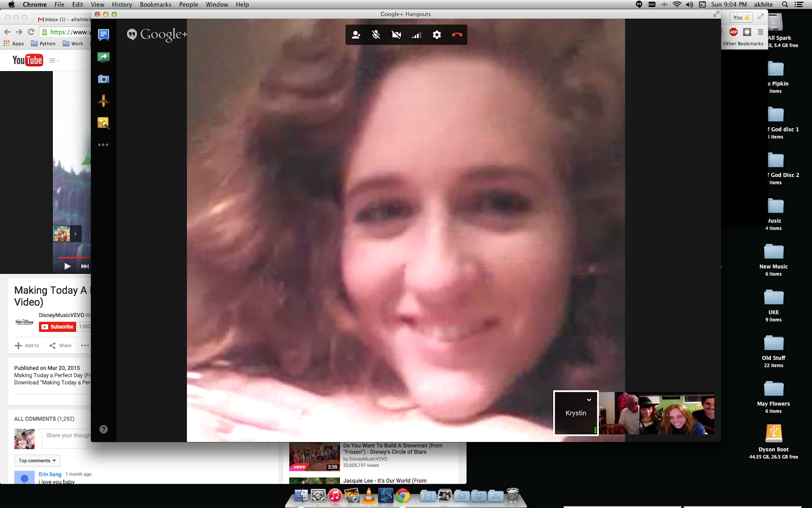Screen dimensions: 812x508
Task: Go back in Chrome browser
Action: click(x=7, y=32)
